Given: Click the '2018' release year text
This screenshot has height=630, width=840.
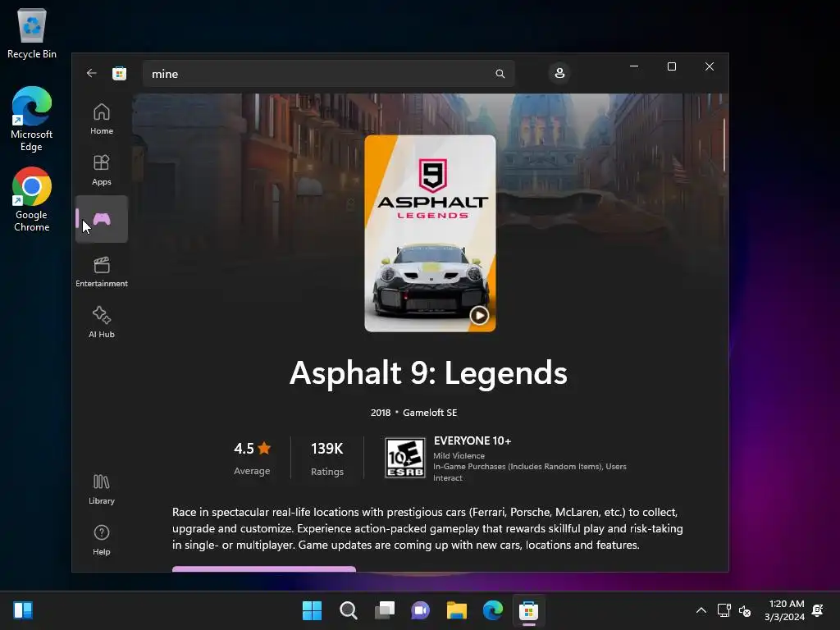Looking at the screenshot, I should point(381,413).
